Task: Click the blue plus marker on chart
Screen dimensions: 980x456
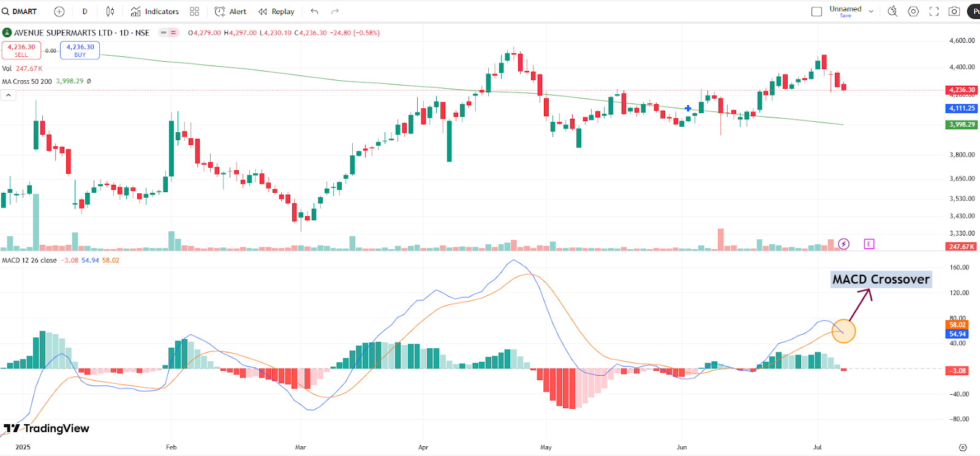Action: tap(688, 108)
